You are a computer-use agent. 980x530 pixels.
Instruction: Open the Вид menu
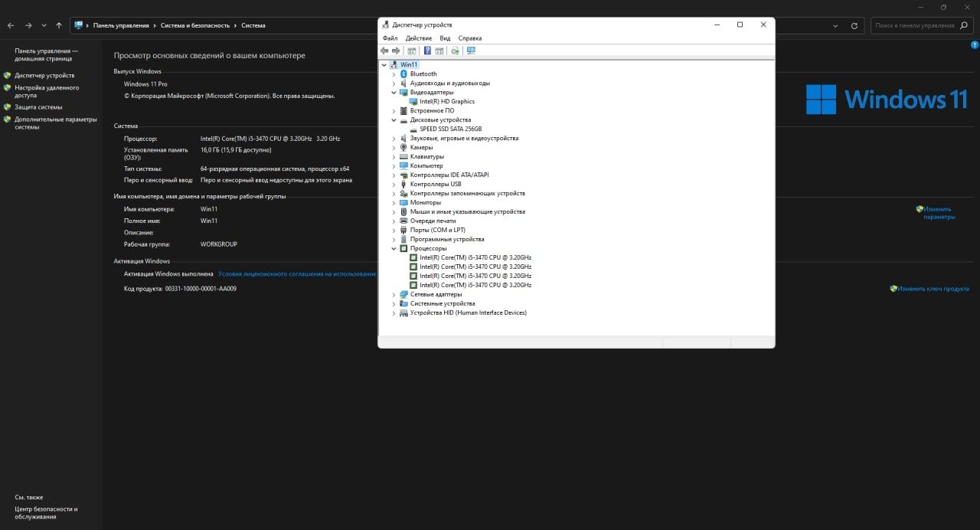tap(445, 38)
